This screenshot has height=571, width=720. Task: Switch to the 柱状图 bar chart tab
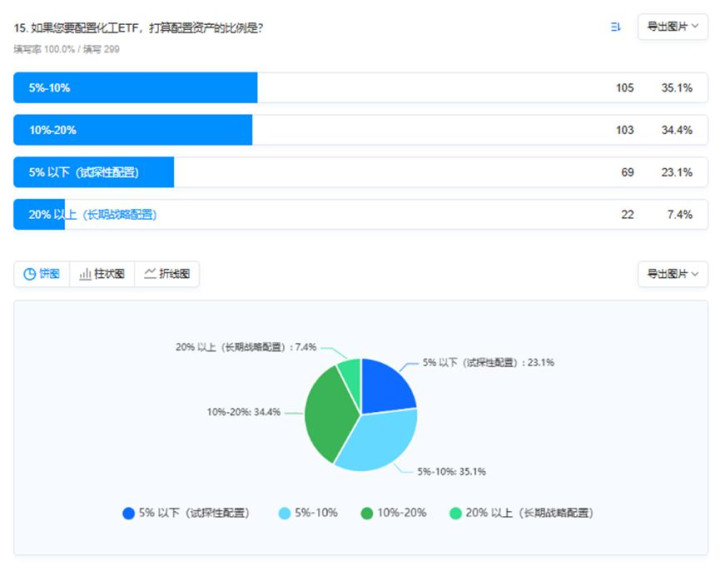102,274
